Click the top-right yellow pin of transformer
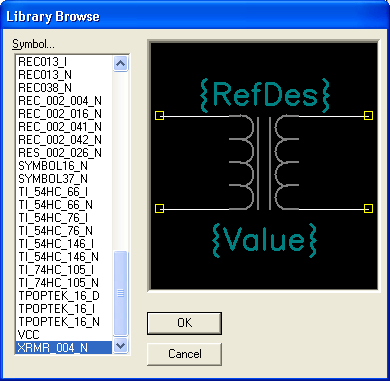390x381 pixels. (368, 115)
